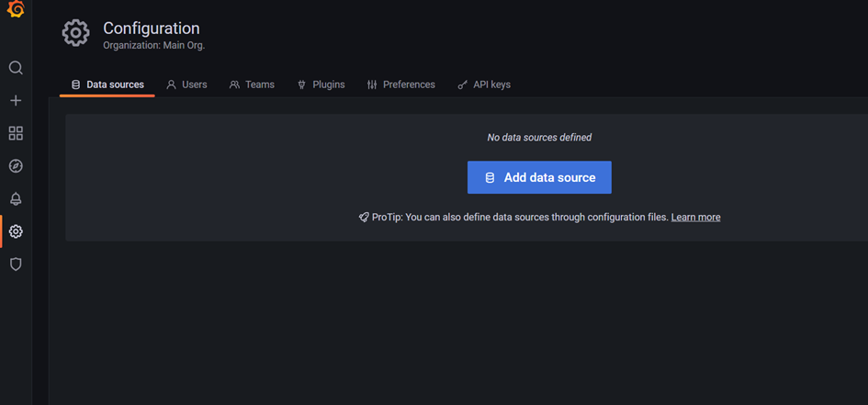Select the Configuration gear in the sidebar
Image resolution: width=868 pixels, height=405 pixels.
[x=16, y=231]
